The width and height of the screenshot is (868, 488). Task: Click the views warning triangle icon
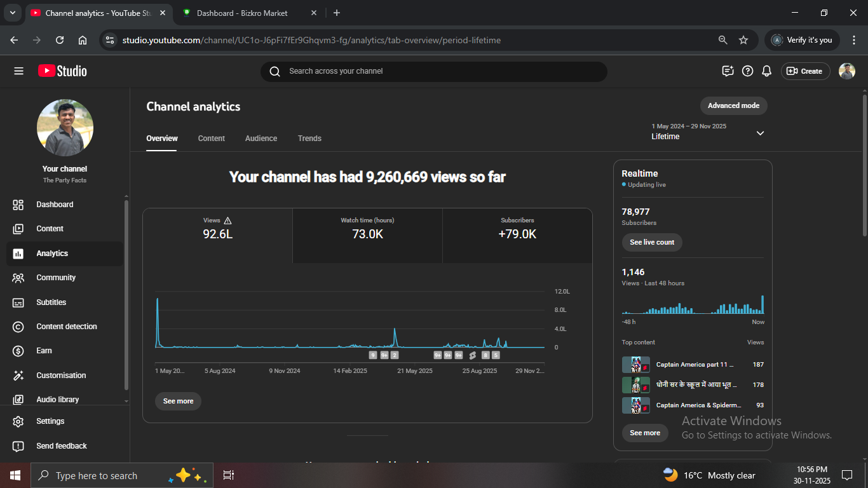coord(228,220)
